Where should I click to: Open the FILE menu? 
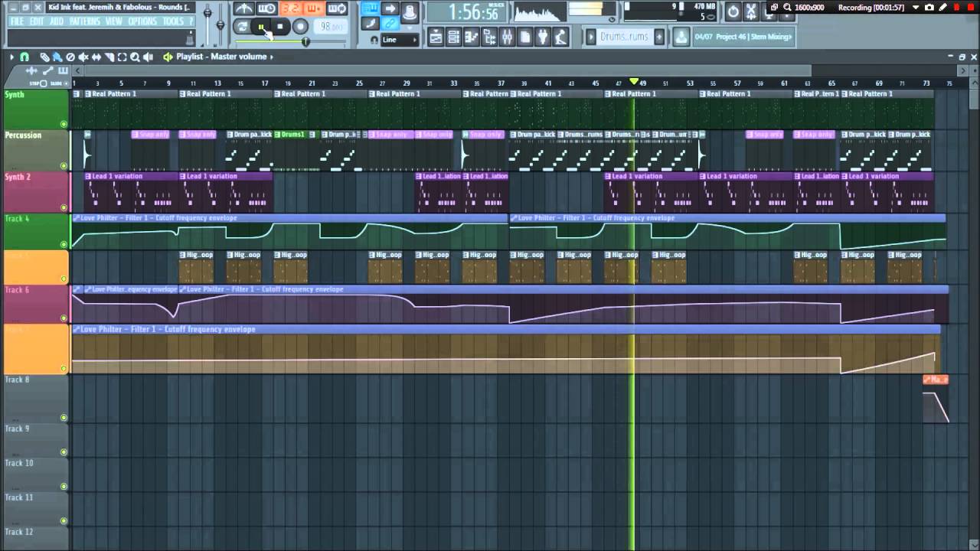click(x=17, y=21)
